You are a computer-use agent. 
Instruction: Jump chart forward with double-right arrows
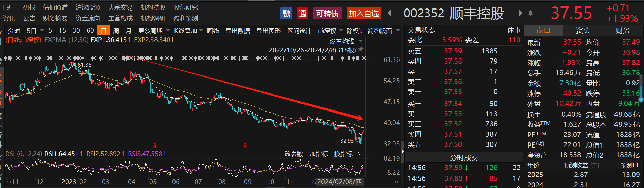coord(397,182)
